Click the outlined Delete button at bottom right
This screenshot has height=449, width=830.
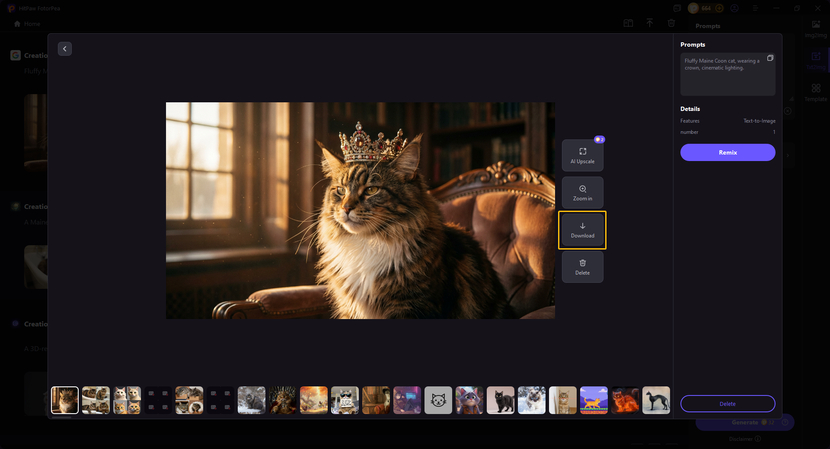pyautogui.click(x=728, y=403)
